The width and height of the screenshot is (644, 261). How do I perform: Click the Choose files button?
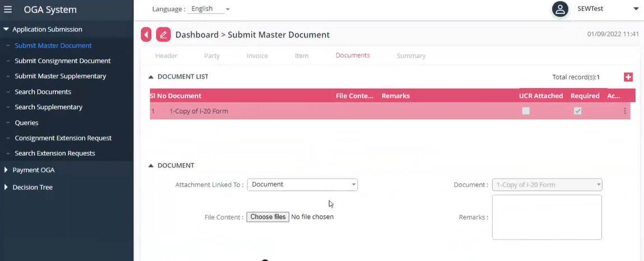(x=268, y=217)
